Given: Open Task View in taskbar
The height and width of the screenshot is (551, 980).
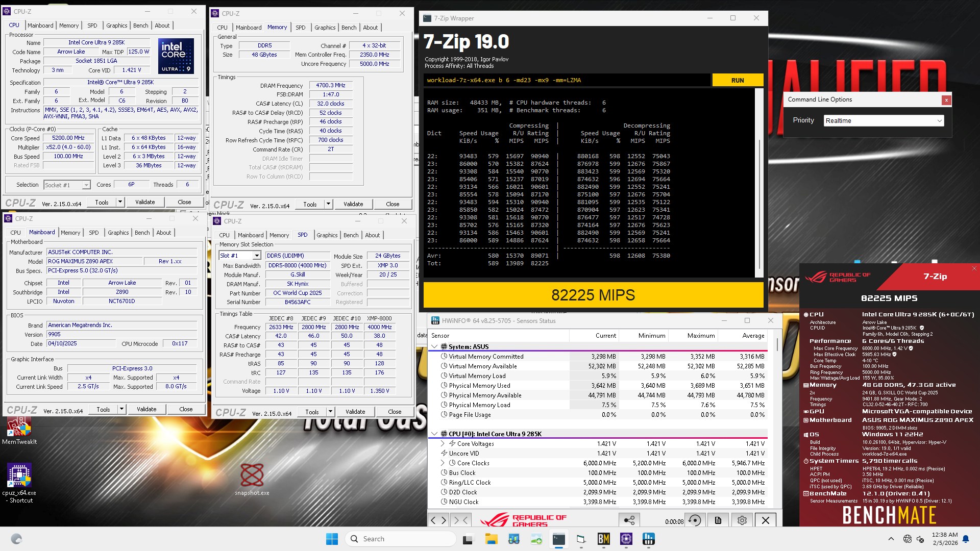Looking at the screenshot, I should point(468,539).
